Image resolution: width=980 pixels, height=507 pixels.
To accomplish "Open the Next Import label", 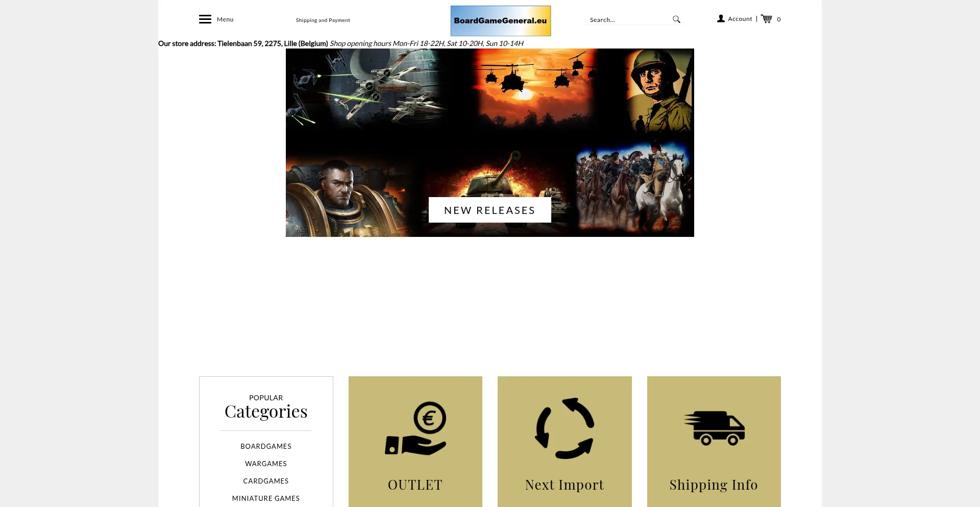I will [565, 485].
